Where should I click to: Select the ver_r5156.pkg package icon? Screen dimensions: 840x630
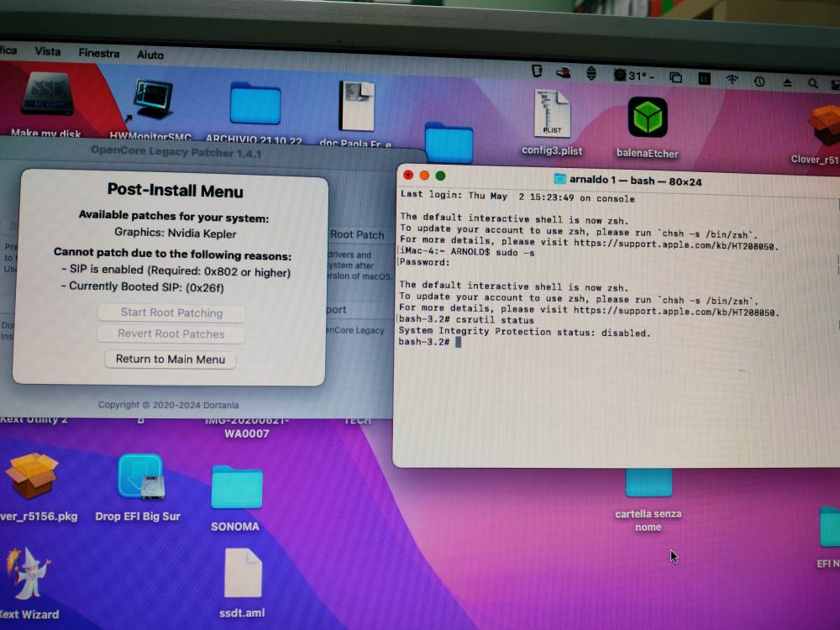tap(32, 475)
